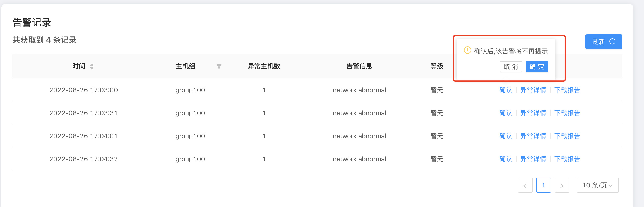
Task: Click 确认 on the 17:04:01 alert row
Action: coord(506,136)
